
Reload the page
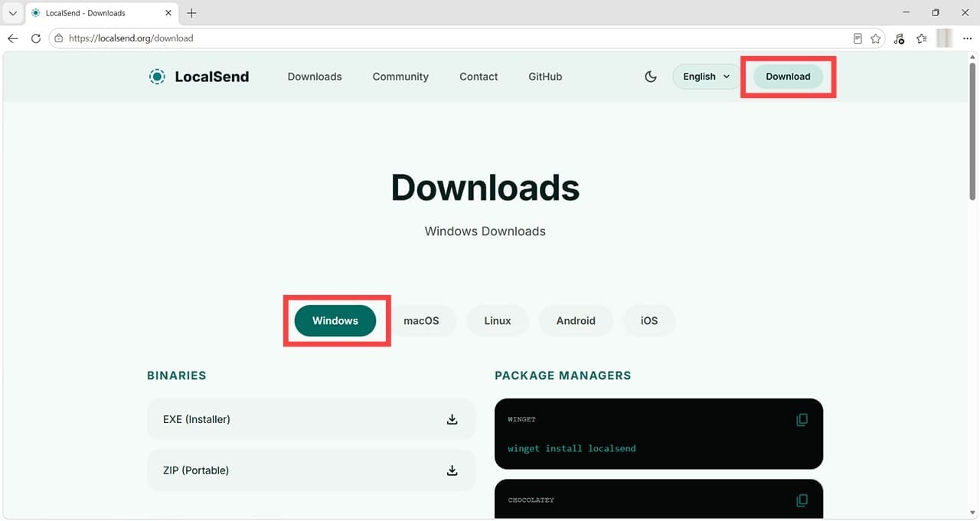point(35,38)
